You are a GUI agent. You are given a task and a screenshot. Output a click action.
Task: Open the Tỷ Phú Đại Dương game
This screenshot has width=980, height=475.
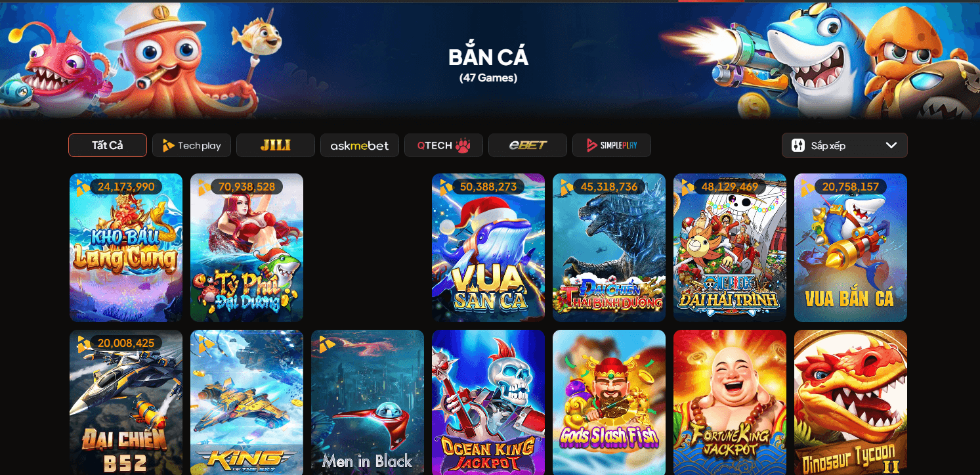click(247, 248)
